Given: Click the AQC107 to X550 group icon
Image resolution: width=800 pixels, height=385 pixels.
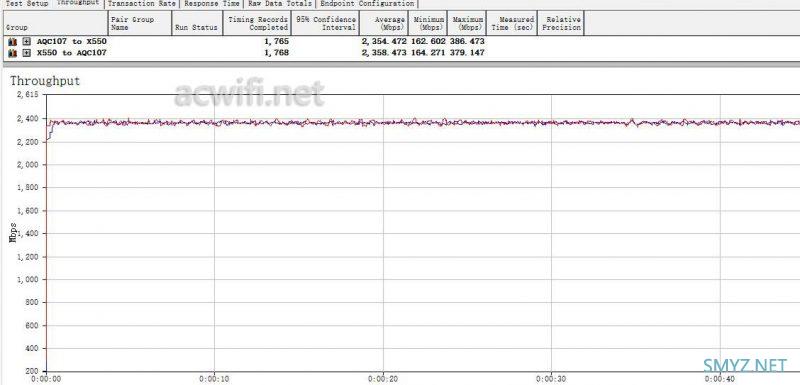Looking at the screenshot, I should coord(13,42).
